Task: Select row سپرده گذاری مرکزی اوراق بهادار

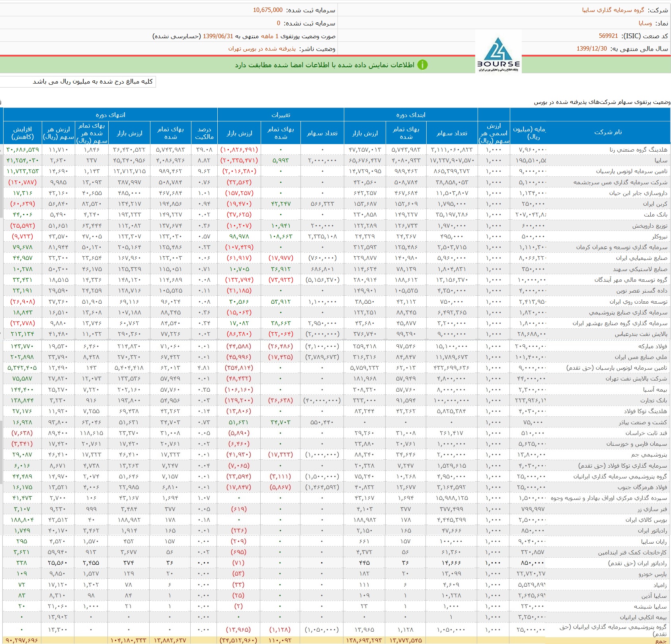Action: pyautogui.click(x=337, y=498)
